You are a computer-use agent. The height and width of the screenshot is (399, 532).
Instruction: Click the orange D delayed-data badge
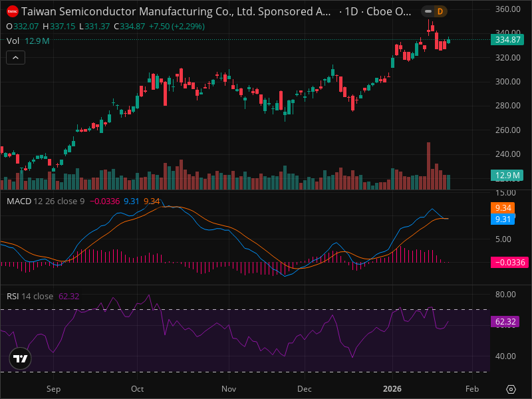[x=440, y=11]
